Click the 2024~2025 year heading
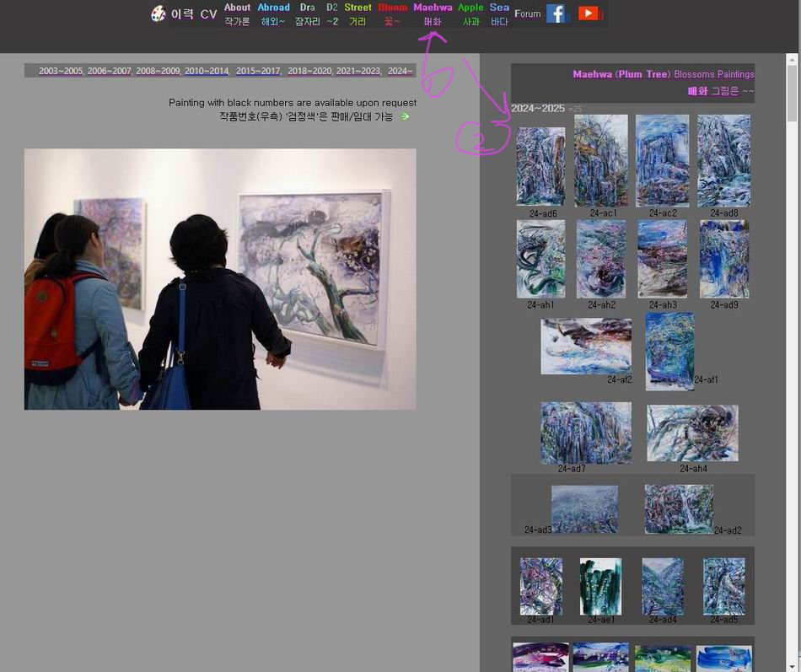The image size is (801, 672). tap(538, 108)
